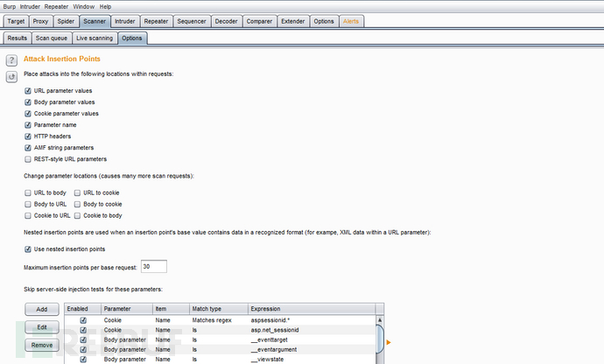Image resolution: width=604 pixels, height=364 pixels.
Task: Switch to the Repeater tab
Action: click(156, 21)
